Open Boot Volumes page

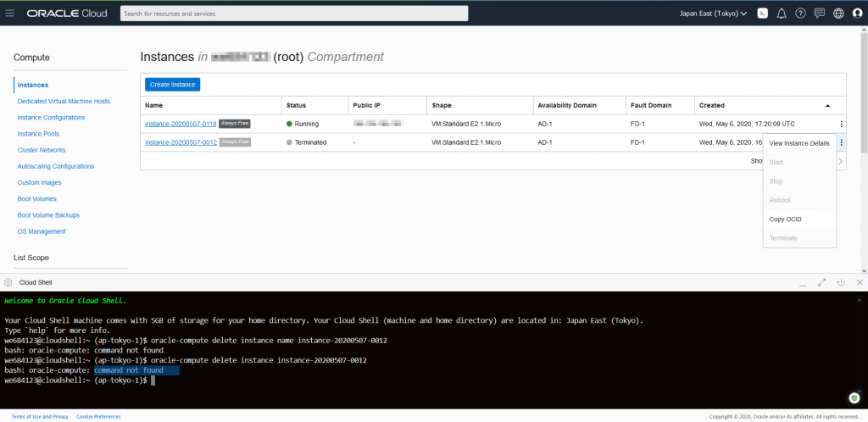[37, 198]
